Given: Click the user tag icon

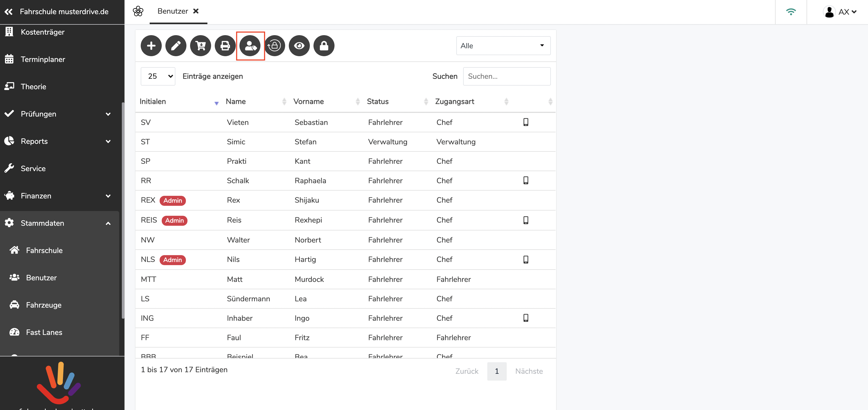Looking at the screenshot, I should click(250, 45).
